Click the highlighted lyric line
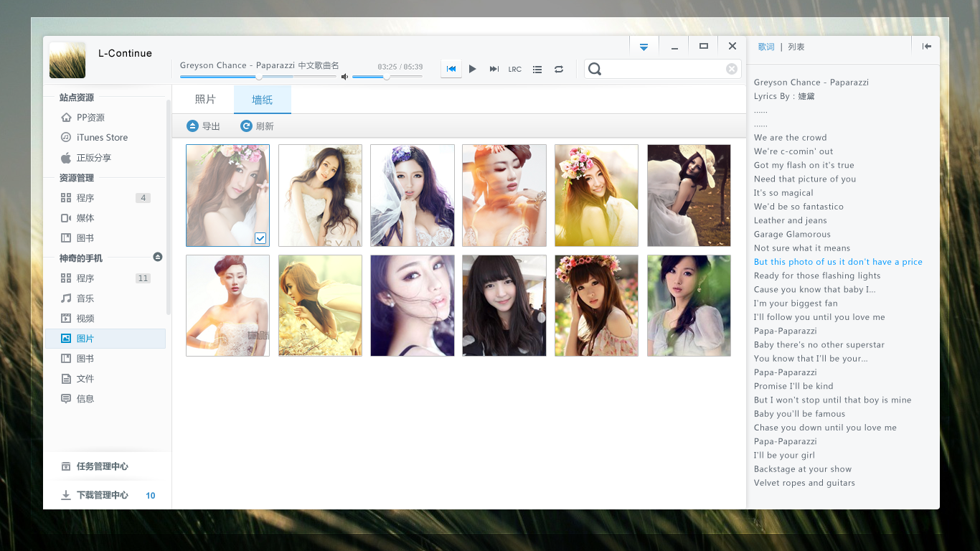This screenshot has height=551, width=980. pyautogui.click(x=838, y=262)
